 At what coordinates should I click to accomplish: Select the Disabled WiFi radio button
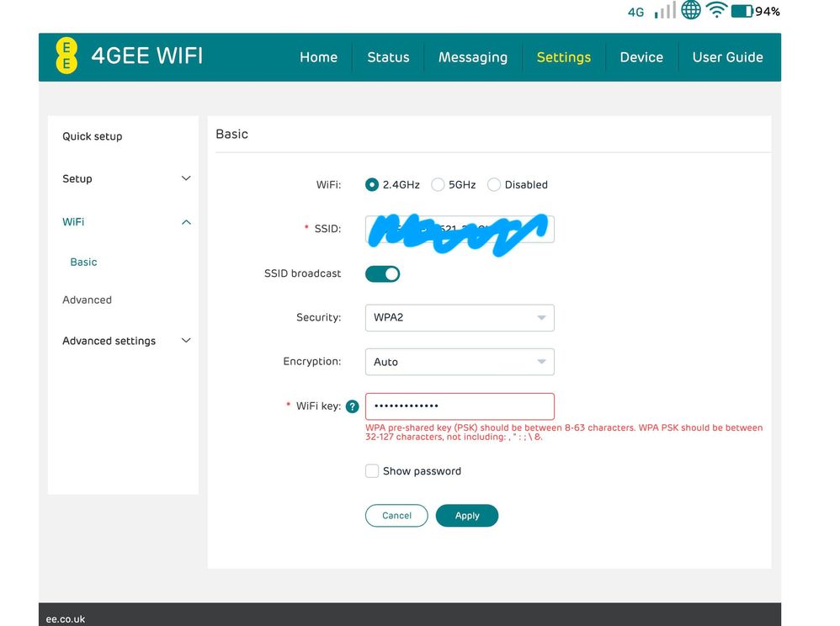(494, 185)
